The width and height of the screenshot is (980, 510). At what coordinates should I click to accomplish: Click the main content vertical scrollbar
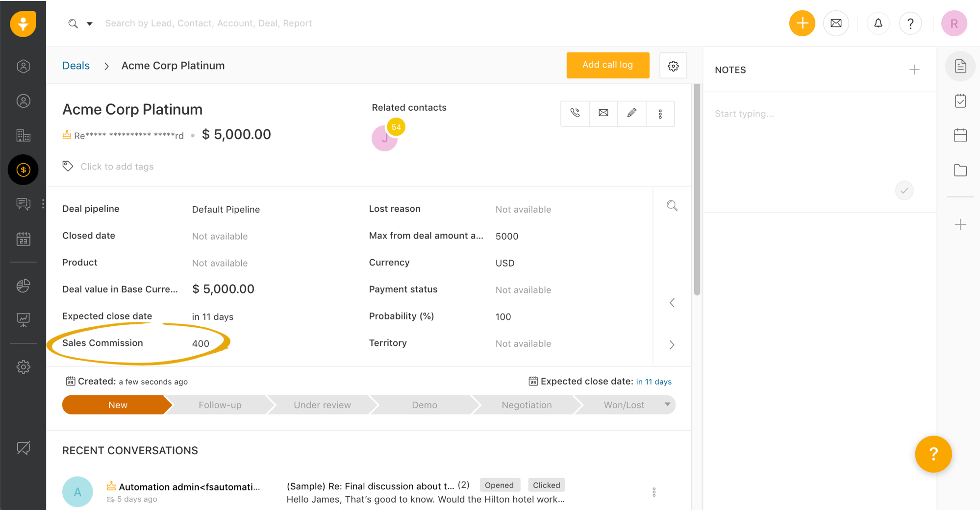pyautogui.click(x=697, y=190)
